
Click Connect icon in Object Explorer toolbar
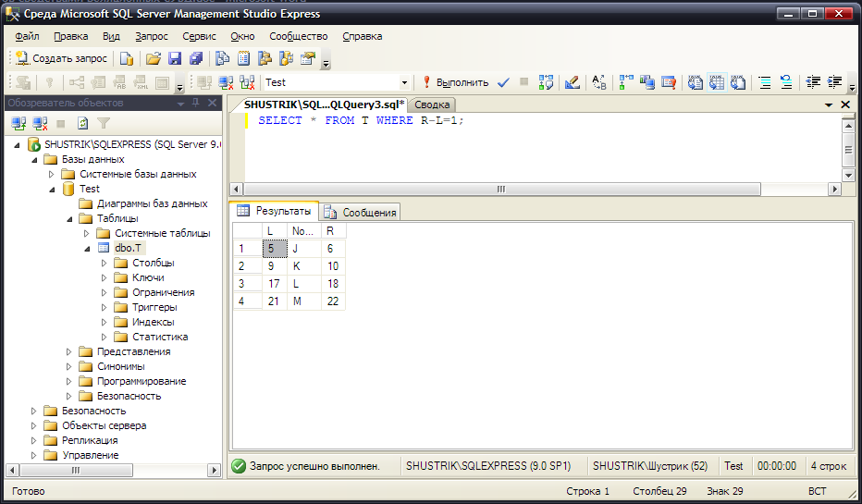(x=18, y=123)
